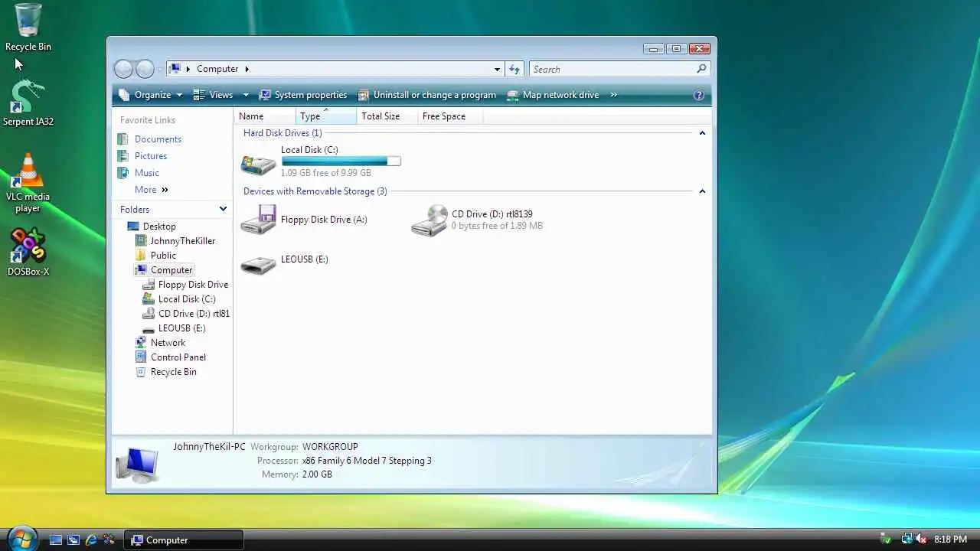Click the 8:18 PM clock
The height and width of the screenshot is (551, 980).
[951, 540]
